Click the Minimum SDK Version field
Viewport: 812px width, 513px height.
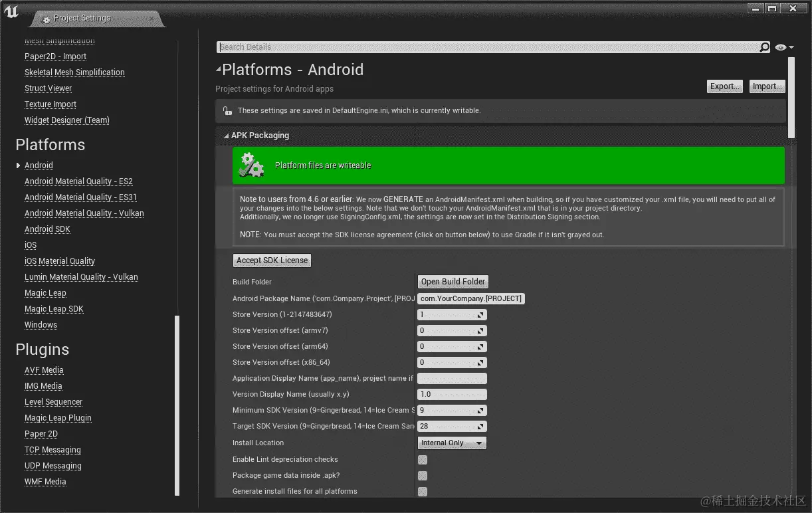pyautogui.click(x=452, y=411)
